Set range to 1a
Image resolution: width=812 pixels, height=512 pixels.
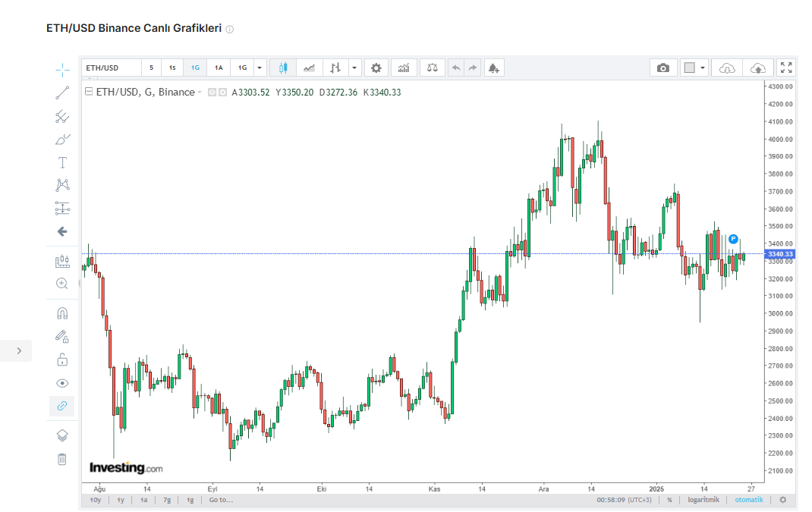pos(144,500)
